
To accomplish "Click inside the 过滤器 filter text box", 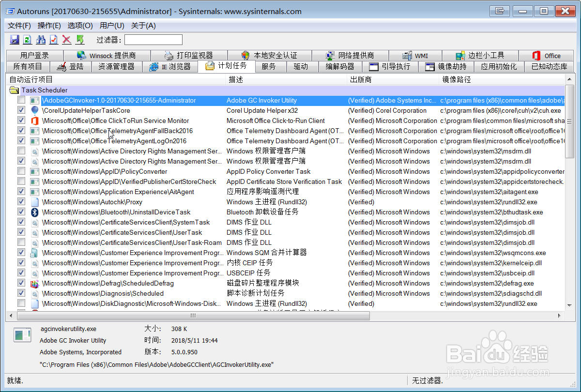I will [153, 40].
